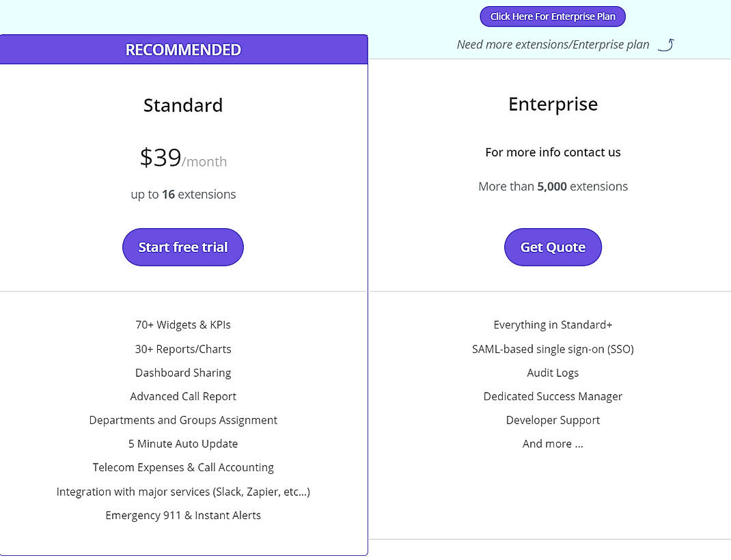Click the 70+ Widgets & KPIs feature
731x560 pixels.
click(x=182, y=324)
